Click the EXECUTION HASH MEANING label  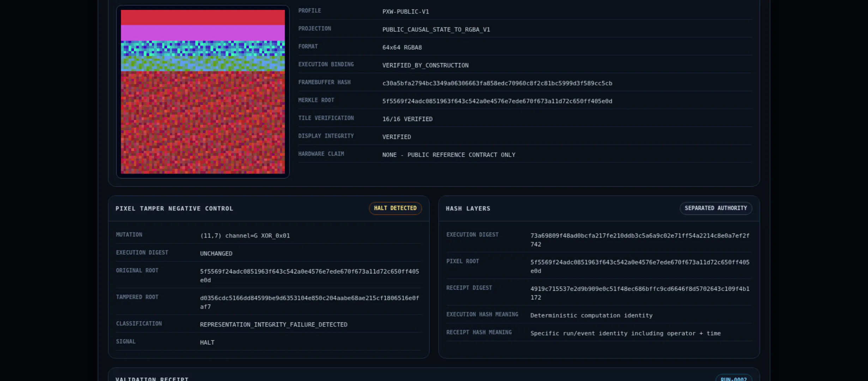[x=482, y=314]
